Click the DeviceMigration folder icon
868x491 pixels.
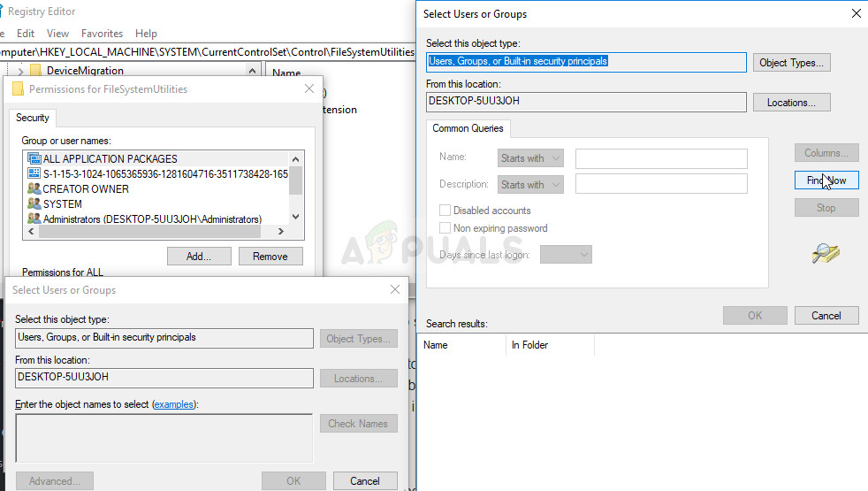(36, 71)
